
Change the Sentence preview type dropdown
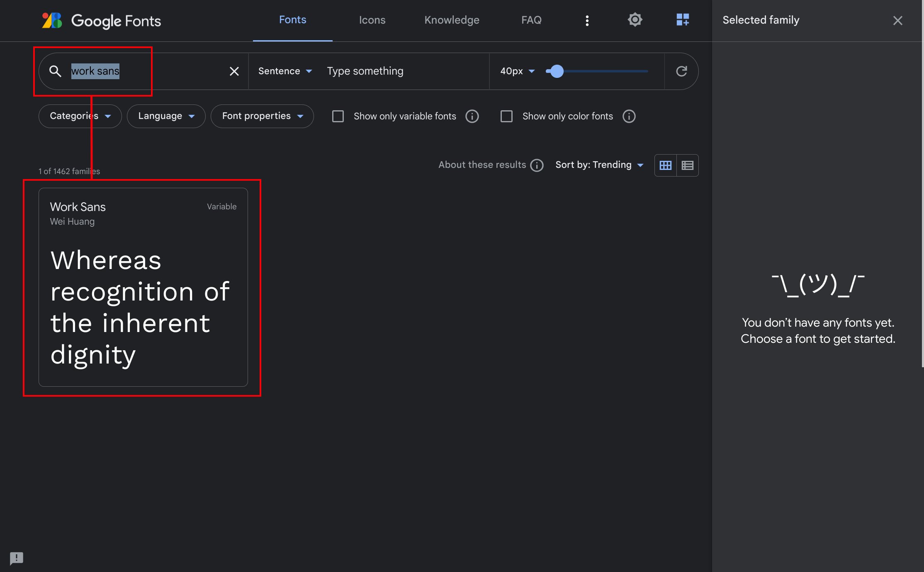tap(285, 71)
